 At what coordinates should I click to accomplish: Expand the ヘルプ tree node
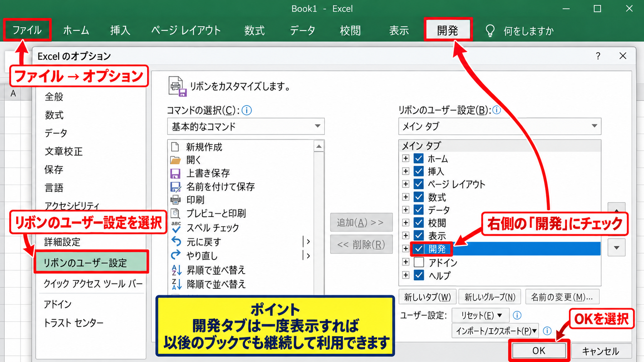(x=406, y=275)
